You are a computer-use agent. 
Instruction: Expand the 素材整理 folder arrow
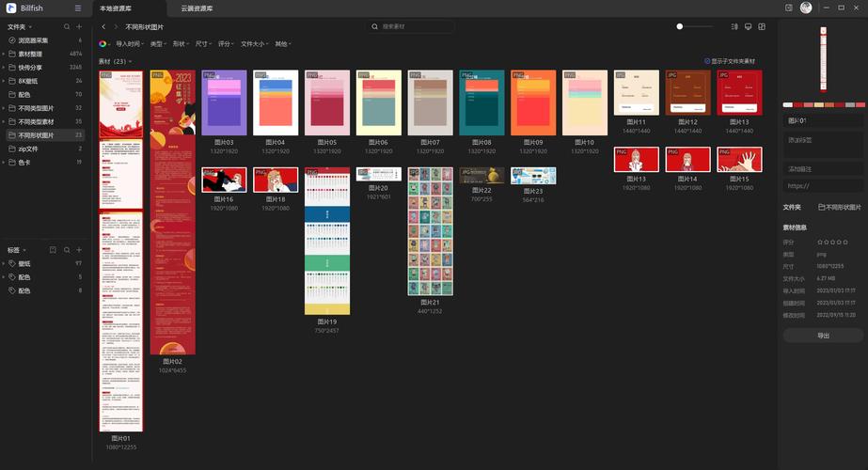pyautogui.click(x=4, y=54)
